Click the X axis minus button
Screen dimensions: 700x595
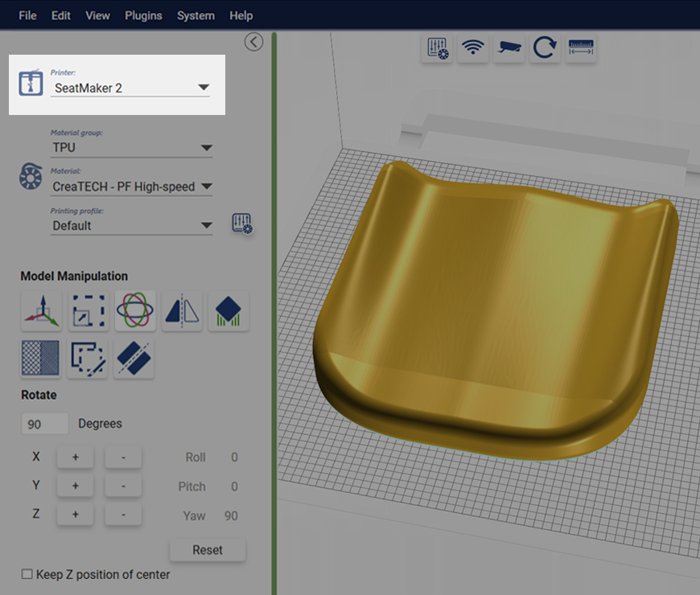[x=123, y=458]
